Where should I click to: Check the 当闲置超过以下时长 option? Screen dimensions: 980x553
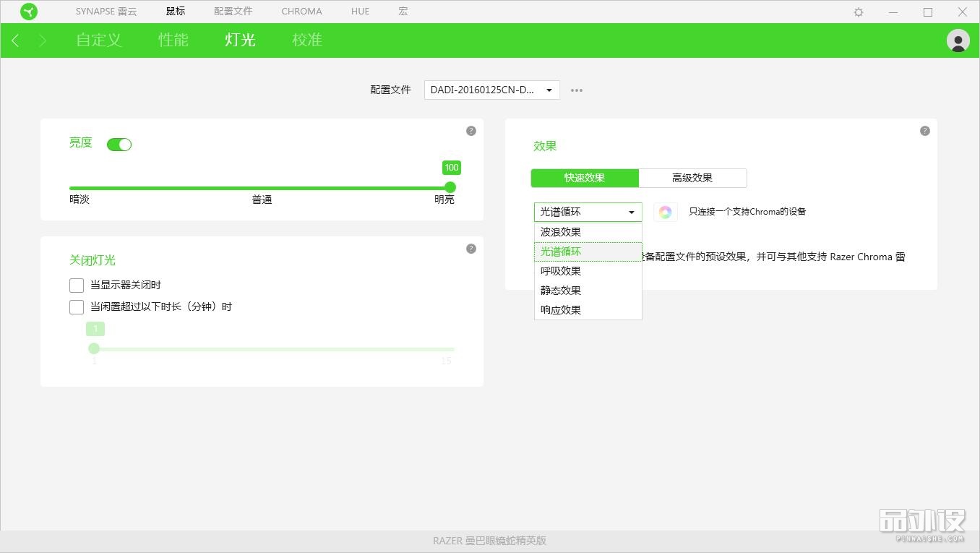click(77, 306)
